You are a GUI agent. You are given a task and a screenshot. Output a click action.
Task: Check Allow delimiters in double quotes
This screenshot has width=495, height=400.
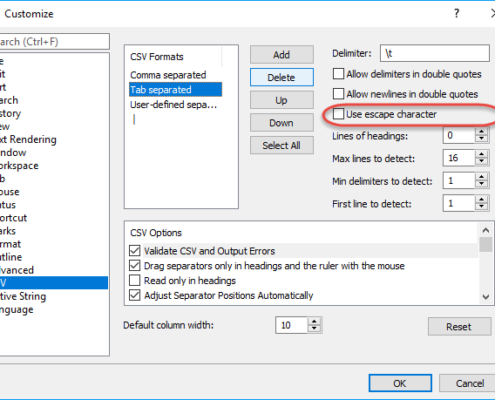click(x=338, y=74)
